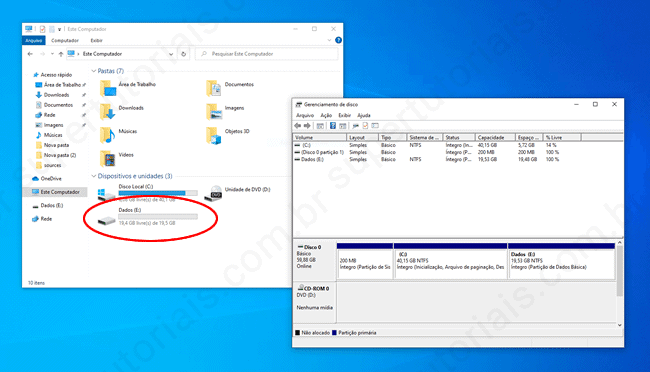Screen dimensions: 650x372
Task: Open the Objetos 3D folder
Action: 228,135
